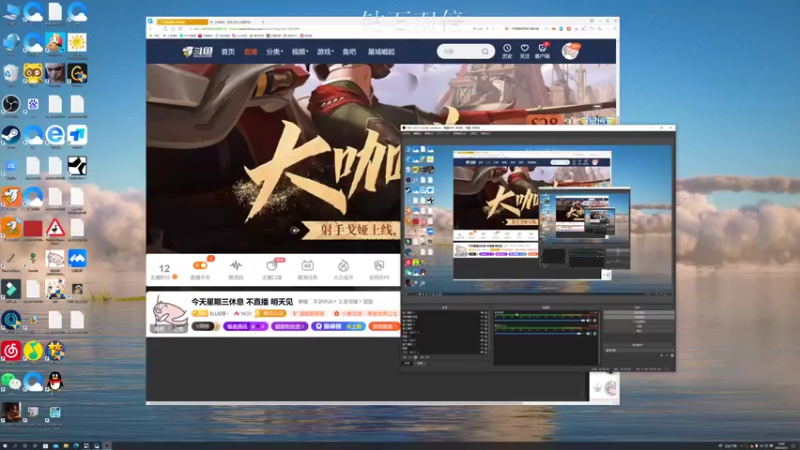The width and height of the screenshot is (800, 450).
Task: Expand the 游戏 dropdown menu
Action: [x=325, y=52]
